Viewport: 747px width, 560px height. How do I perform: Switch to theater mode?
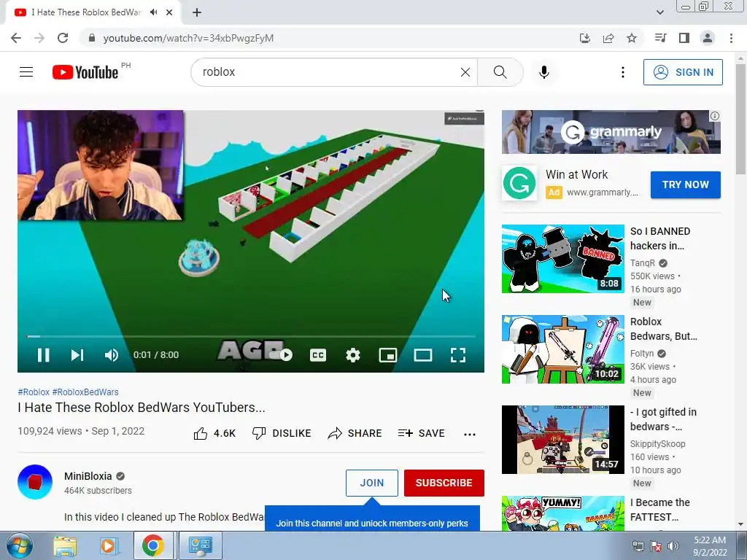pos(423,355)
